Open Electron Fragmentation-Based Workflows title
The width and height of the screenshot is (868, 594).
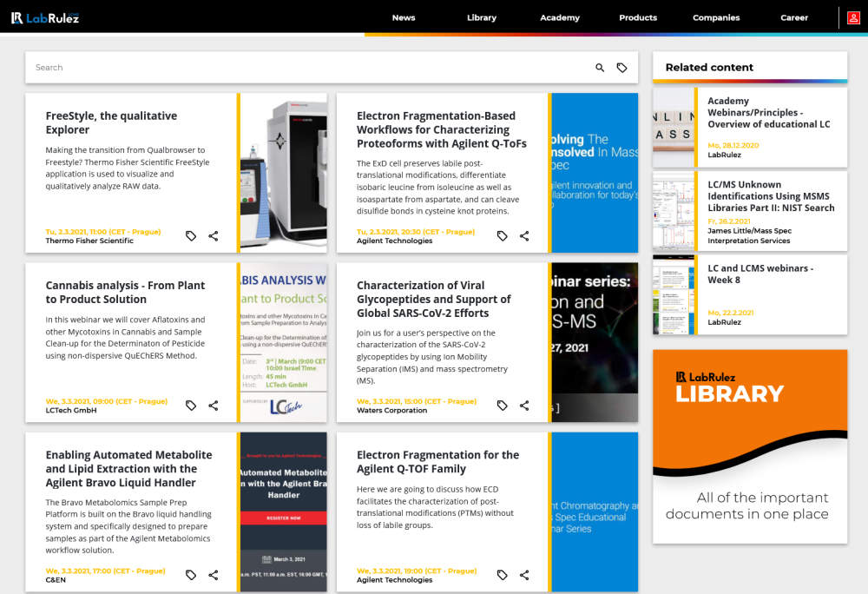click(x=441, y=129)
